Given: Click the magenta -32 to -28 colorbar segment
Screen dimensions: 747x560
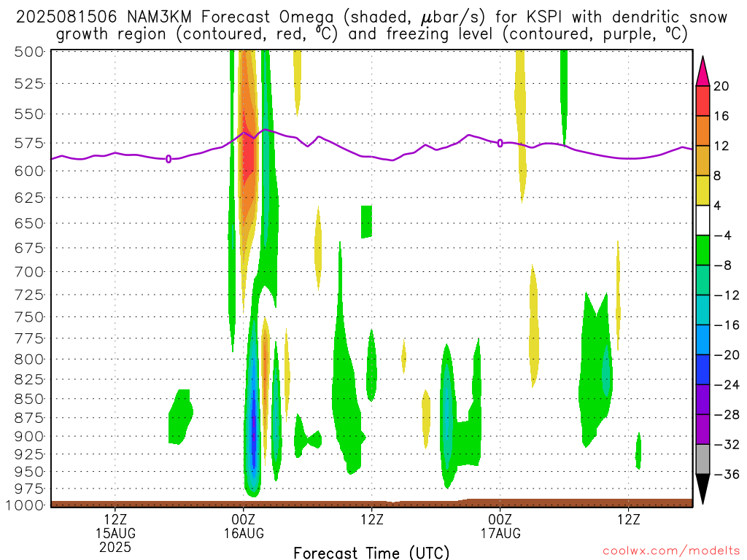Looking at the screenshot, I should click(703, 429).
